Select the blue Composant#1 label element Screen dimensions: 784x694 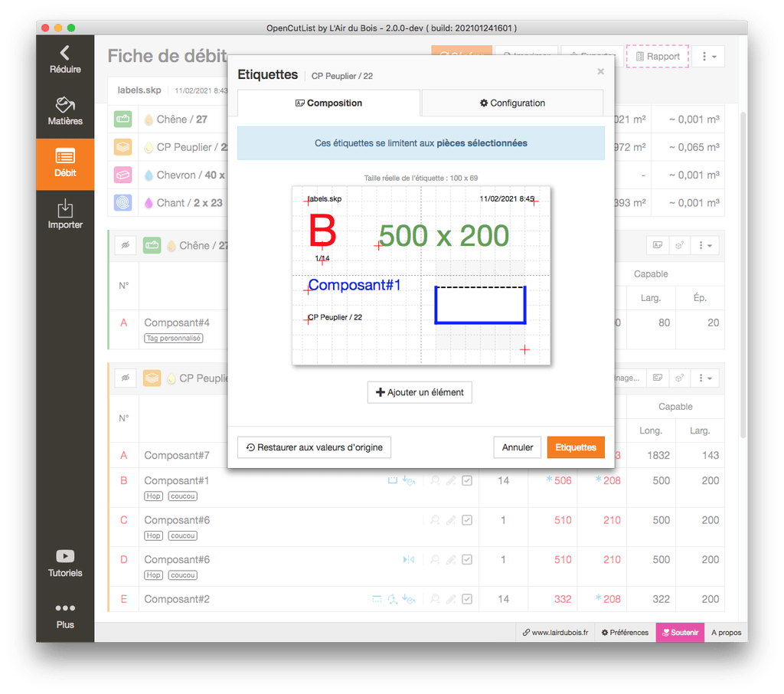click(x=354, y=285)
